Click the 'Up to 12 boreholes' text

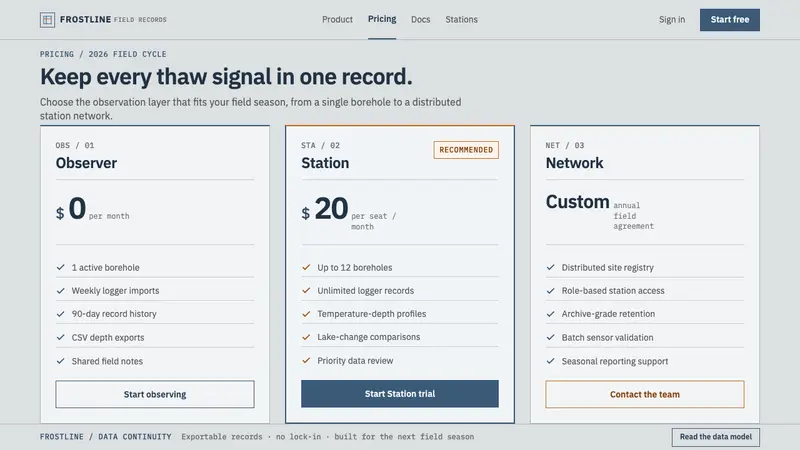click(355, 267)
